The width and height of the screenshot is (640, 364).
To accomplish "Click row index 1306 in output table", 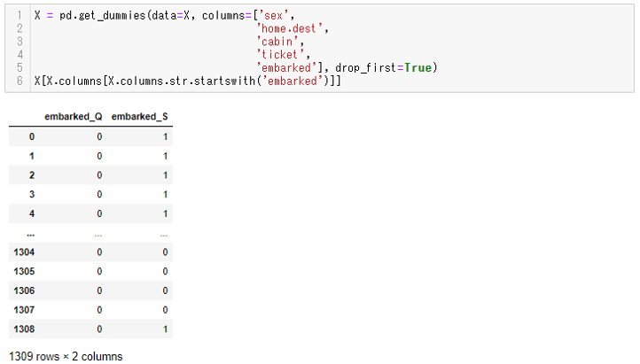I will 25,290.
